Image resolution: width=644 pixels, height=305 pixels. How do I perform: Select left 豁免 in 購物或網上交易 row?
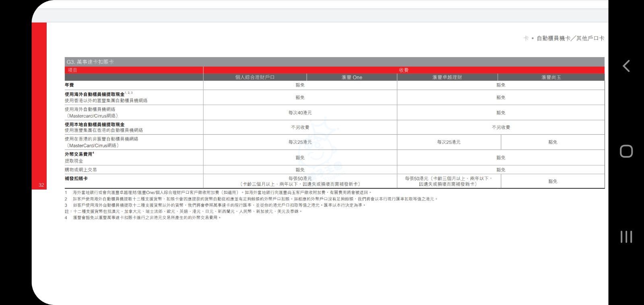(300, 170)
